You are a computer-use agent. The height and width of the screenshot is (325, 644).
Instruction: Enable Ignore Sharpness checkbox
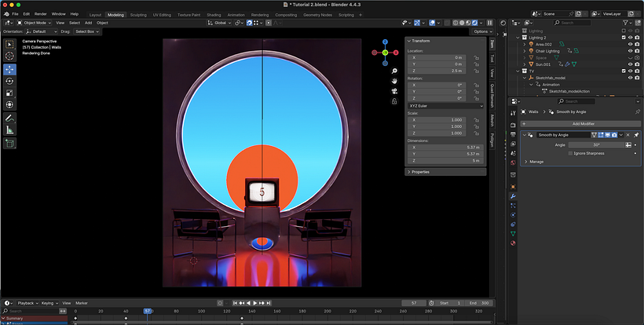tap(570, 154)
